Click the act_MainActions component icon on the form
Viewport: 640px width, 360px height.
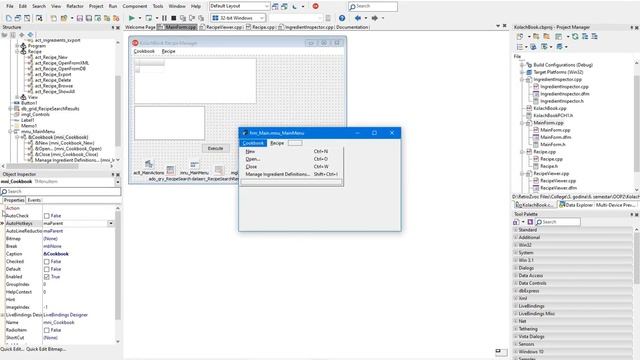coord(149,164)
